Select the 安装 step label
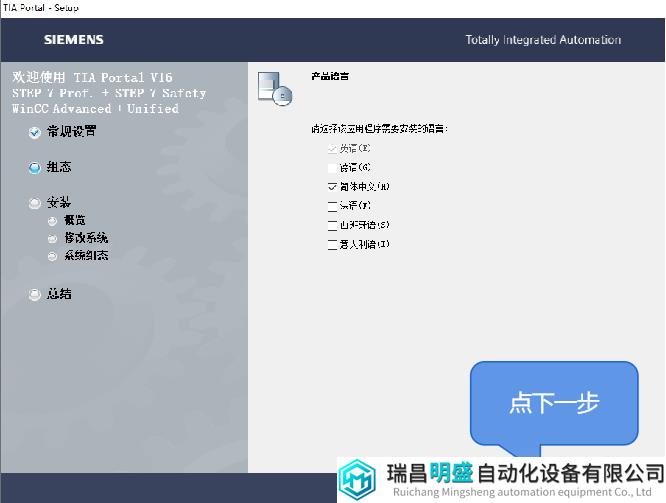 click(59, 202)
